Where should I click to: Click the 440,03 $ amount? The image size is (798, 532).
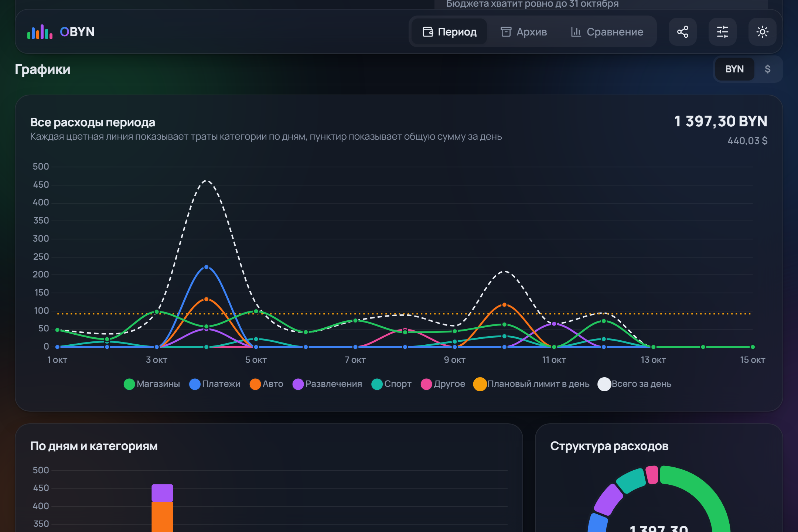747,141
